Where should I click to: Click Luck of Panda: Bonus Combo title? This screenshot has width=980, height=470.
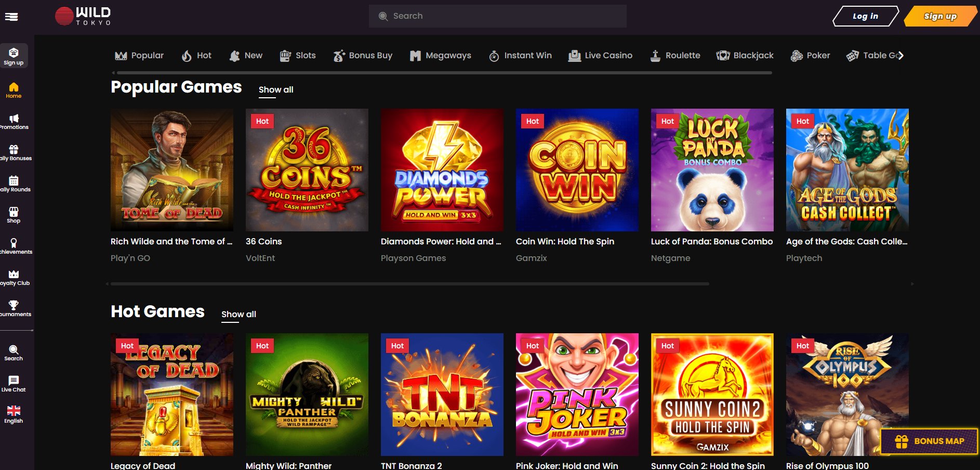(712, 241)
